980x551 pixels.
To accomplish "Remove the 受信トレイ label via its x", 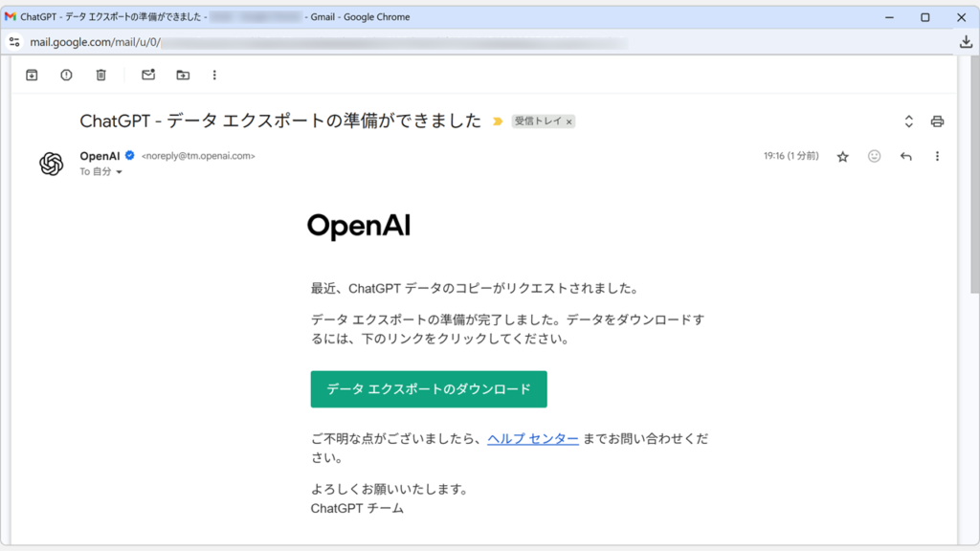I will (x=569, y=121).
